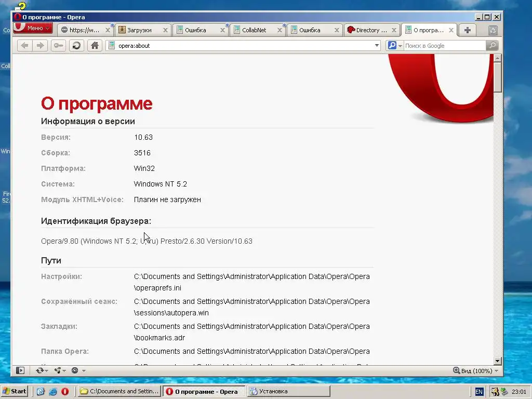Launch Internet Explorer from quick launch

pyautogui.click(x=53, y=392)
